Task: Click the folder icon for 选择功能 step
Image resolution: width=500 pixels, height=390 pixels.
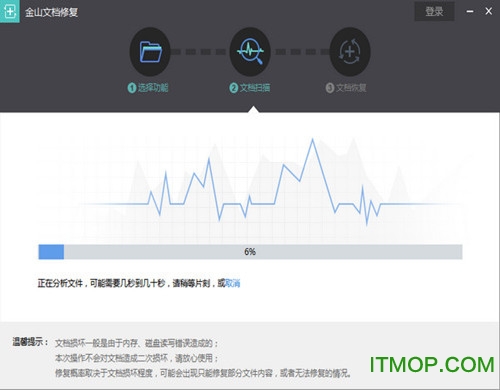Action: (150, 52)
